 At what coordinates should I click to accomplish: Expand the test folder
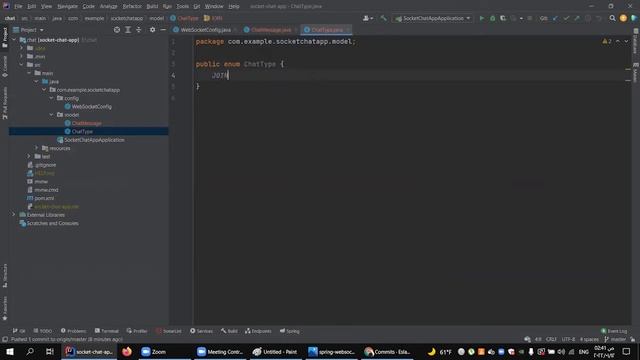[29, 156]
